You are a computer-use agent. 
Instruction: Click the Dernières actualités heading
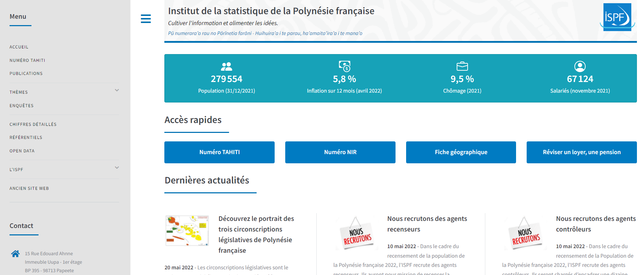[x=207, y=180]
